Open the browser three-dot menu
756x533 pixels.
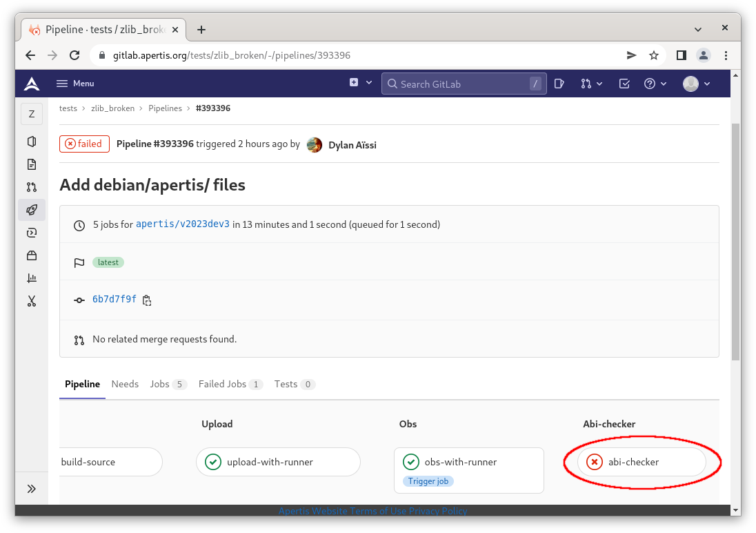726,55
